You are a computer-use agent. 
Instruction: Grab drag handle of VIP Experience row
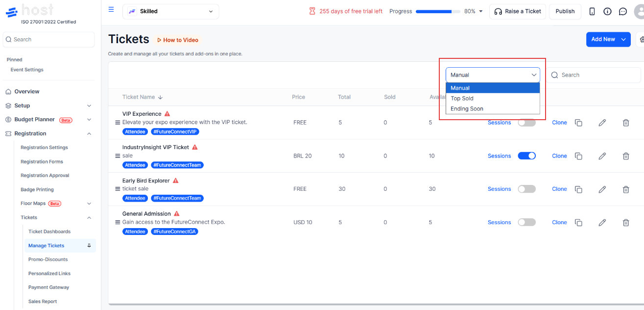click(x=118, y=123)
